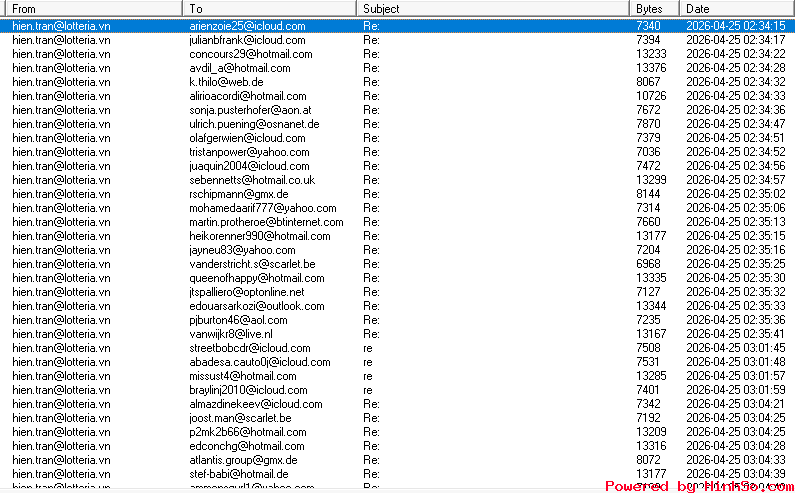Image resolution: width=795 pixels, height=493 pixels.
Task: Click the date 2026-04-25 02:35:41
Action: click(736, 334)
